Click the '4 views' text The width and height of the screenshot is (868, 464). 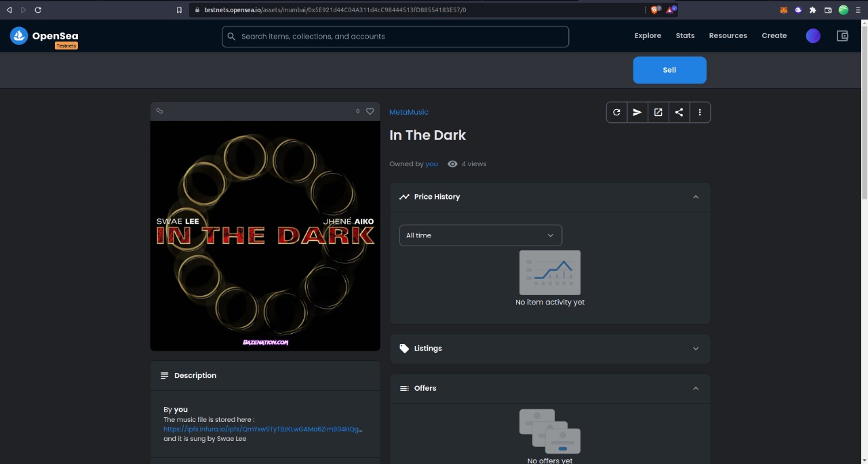click(x=474, y=164)
